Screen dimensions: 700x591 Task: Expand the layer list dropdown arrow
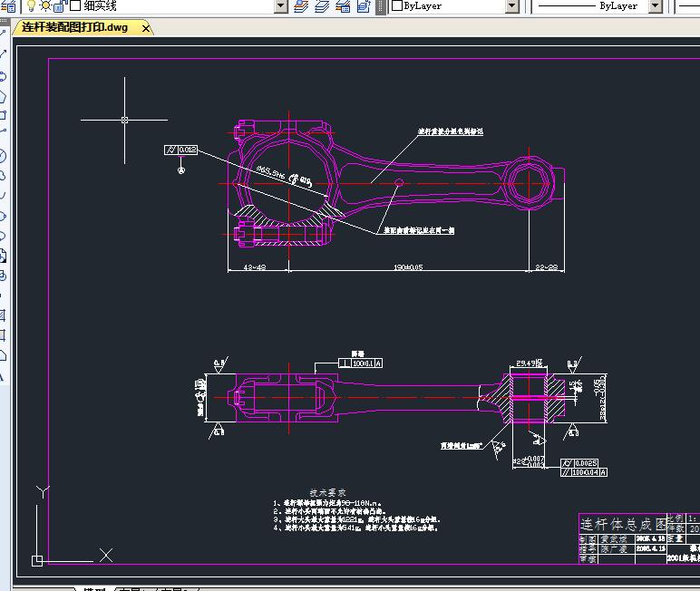point(281,5)
